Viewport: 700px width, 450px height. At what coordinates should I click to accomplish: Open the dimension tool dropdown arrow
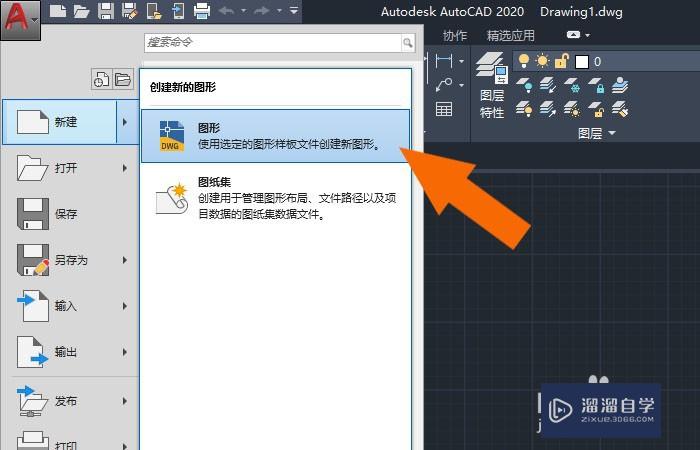[x=461, y=61]
